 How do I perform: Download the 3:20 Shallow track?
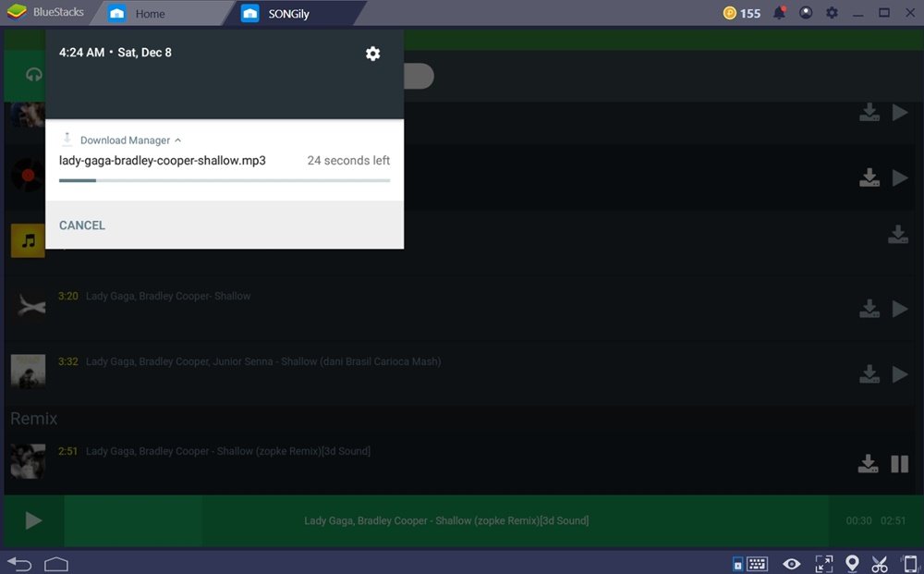869,308
